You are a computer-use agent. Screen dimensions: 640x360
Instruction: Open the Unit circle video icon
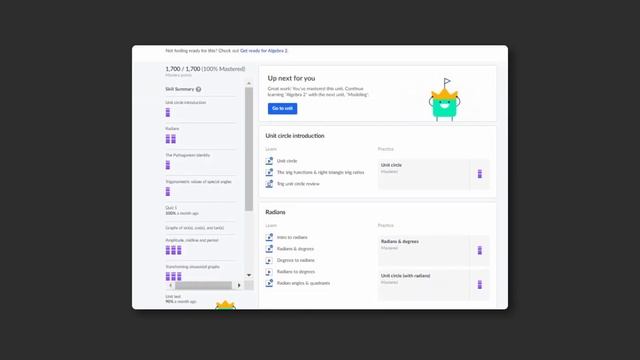coord(269,161)
